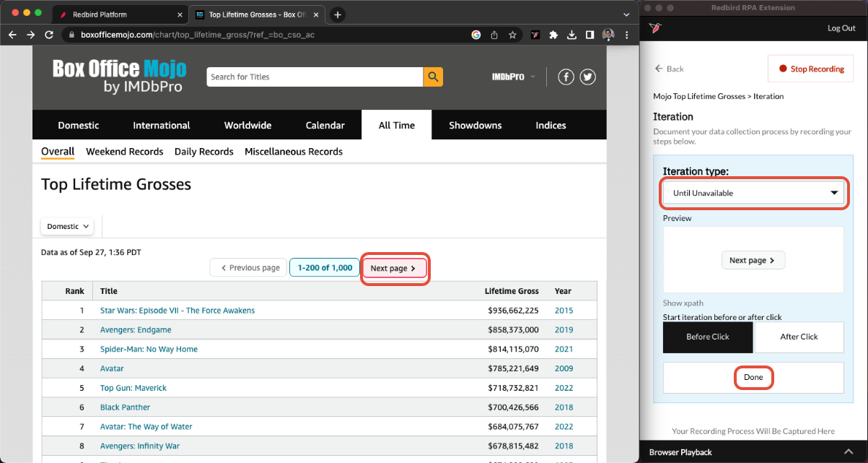This screenshot has height=463, width=868.
Task: Click the 2009 year link for Avatar
Action: point(564,368)
